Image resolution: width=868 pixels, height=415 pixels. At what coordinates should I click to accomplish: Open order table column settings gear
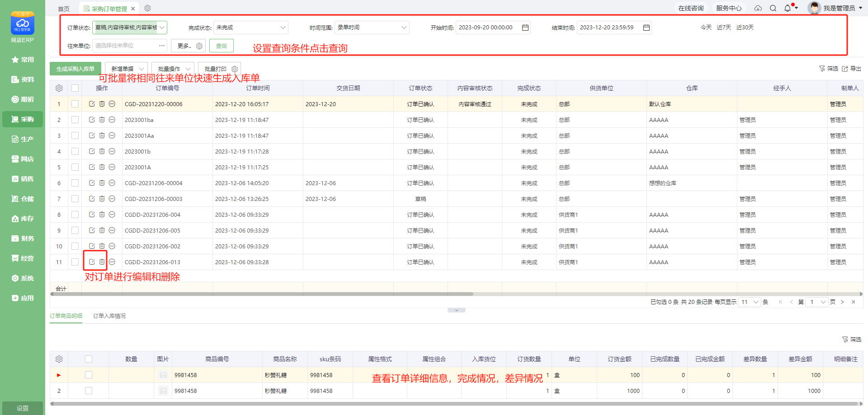coord(59,88)
